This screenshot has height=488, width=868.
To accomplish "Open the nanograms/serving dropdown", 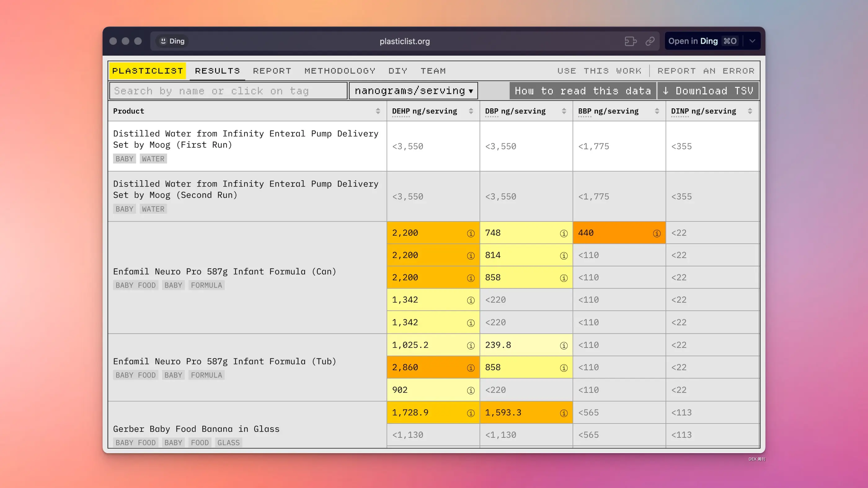I will pyautogui.click(x=414, y=90).
